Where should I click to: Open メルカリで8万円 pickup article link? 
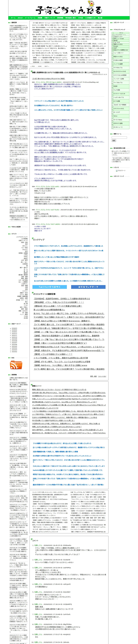[69, 269]
